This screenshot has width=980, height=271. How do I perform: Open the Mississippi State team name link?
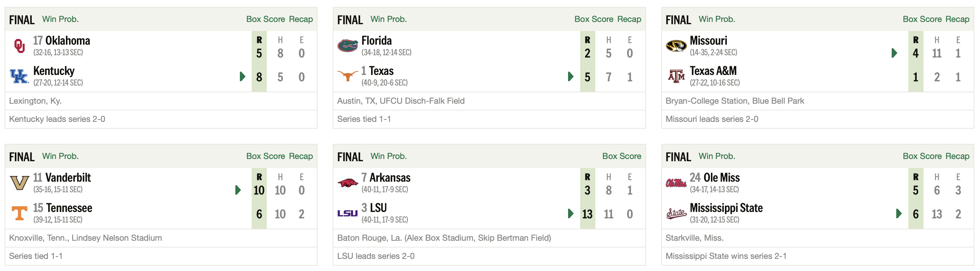[x=726, y=208]
